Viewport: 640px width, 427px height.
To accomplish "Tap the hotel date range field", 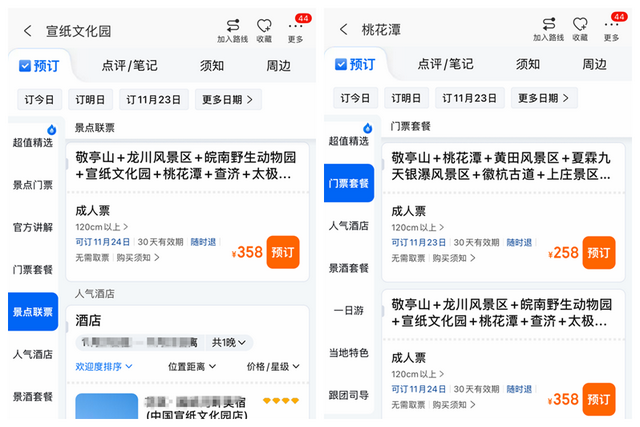I will click(x=140, y=342).
